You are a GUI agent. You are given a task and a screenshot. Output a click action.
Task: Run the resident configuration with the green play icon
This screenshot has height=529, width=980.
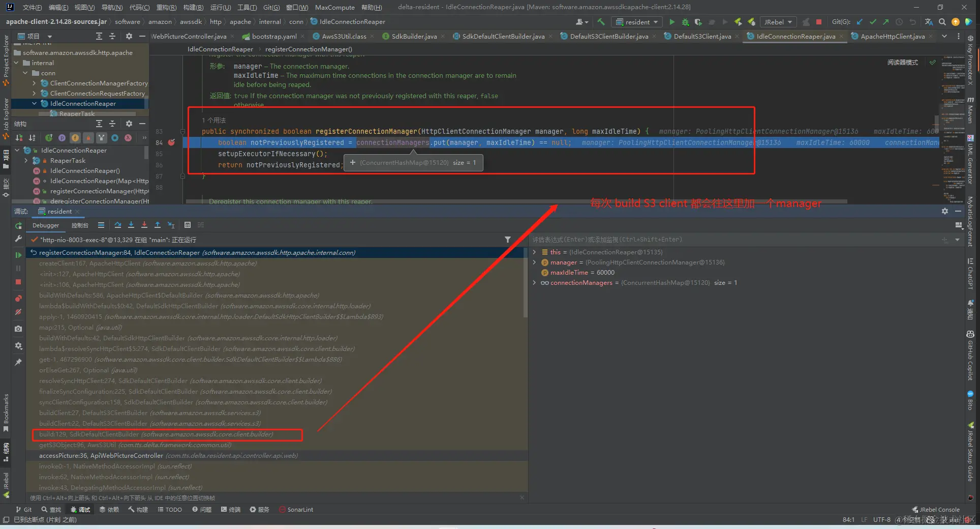pos(672,22)
